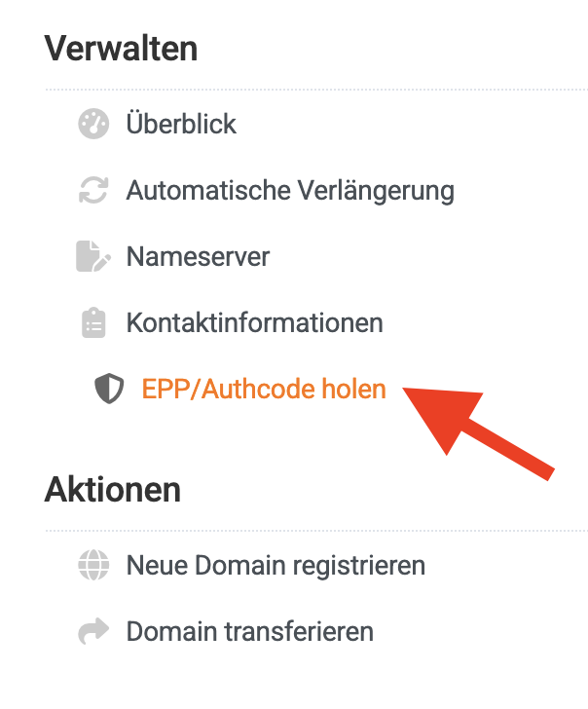Click the globe icon for new domain
Image resolution: width=588 pixels, height=709 pixels.
pyautogui.click(x=92, y=565)
